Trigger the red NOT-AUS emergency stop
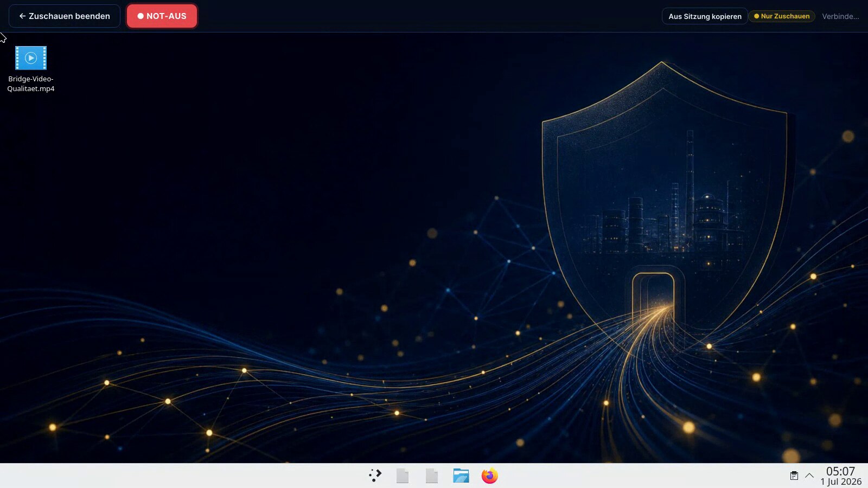Screen dimensions: 868x488 pos(162,16)
